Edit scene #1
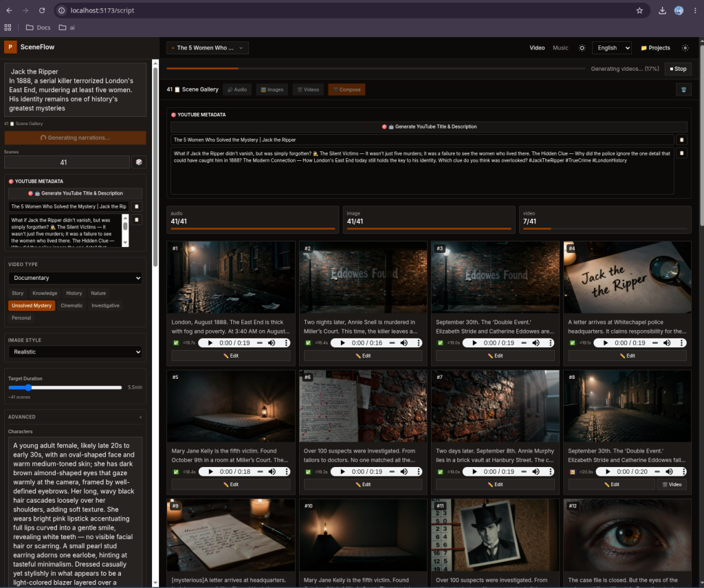 (x=231, y=356)
